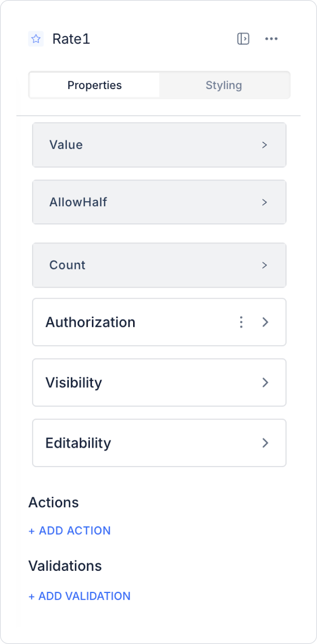Expand the Visibility section arrow
The width and height of the screenshot is (317, 644).
pyautogui.click(x=265, y=382)
